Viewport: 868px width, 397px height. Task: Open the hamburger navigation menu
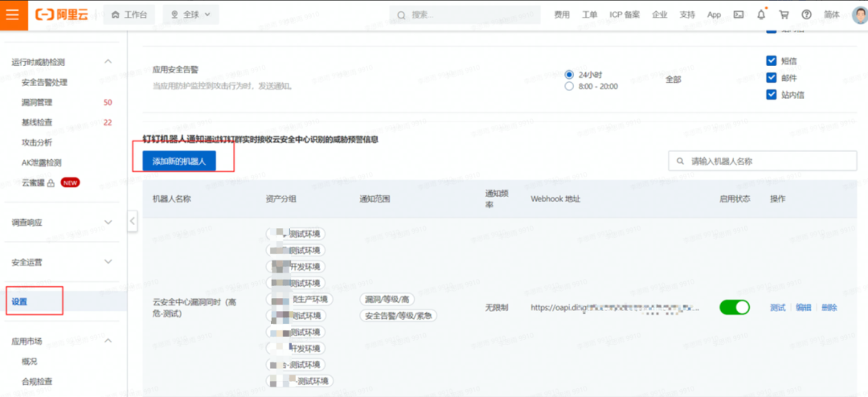tap(13, 14)
